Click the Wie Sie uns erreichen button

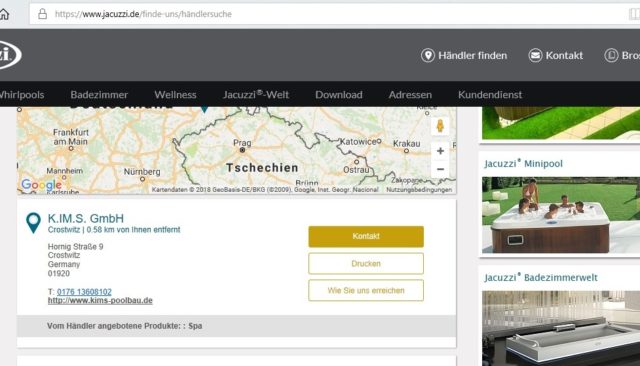click(366, 291)
